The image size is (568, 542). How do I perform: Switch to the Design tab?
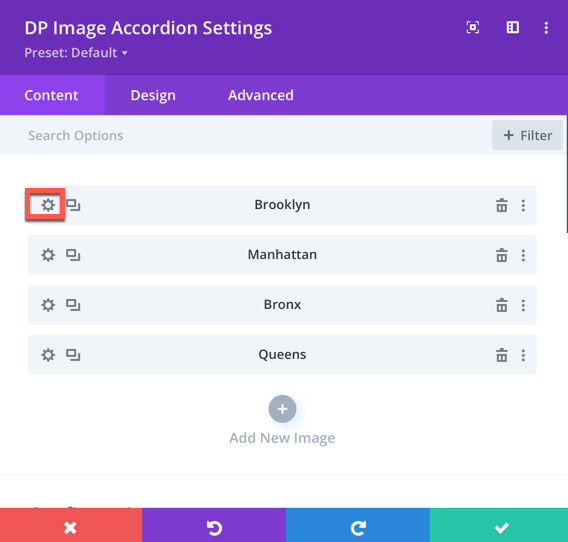tap(153, 95)
